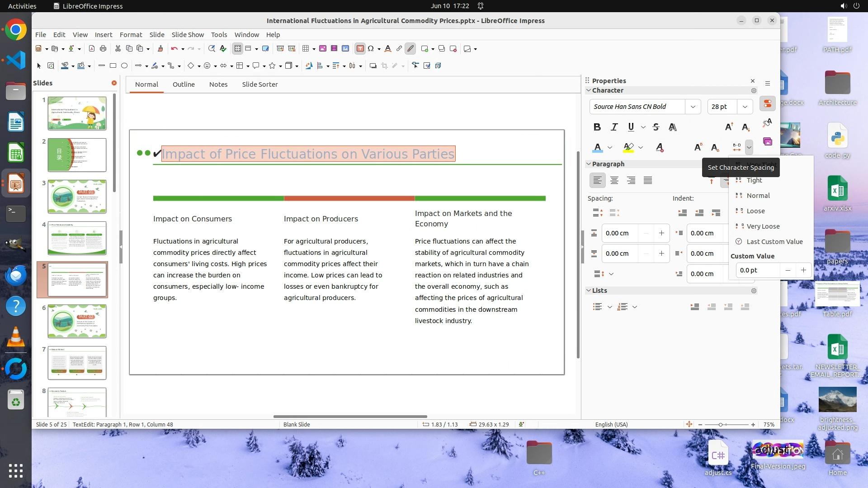Select slide 7 thumbnail
The height and width of the screenshot is (488, 868).
click(77, 362)
